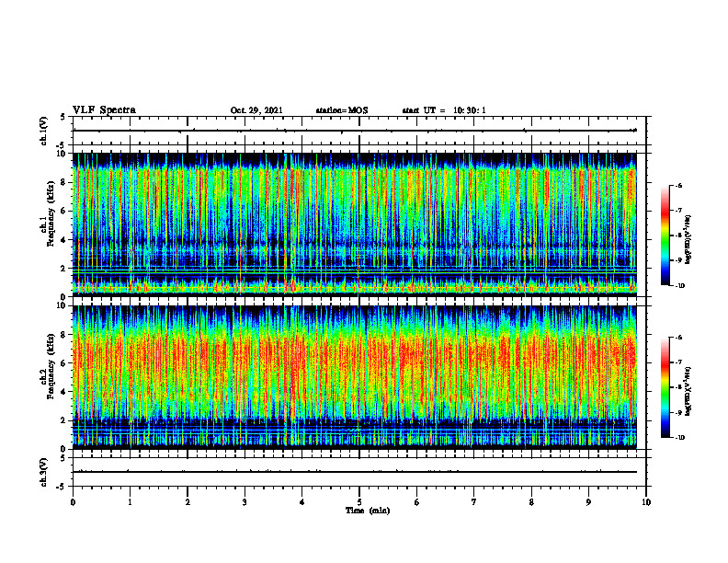The image size is (728, 563).
Task: Click time axis tick label "4"
Action: pos(302,502)
